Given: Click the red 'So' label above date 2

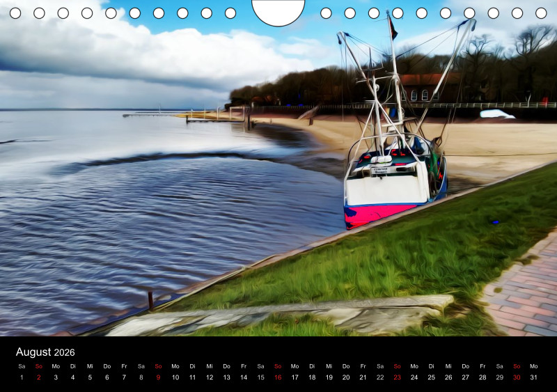Looking at the screenshot, I should click(39, 366).
